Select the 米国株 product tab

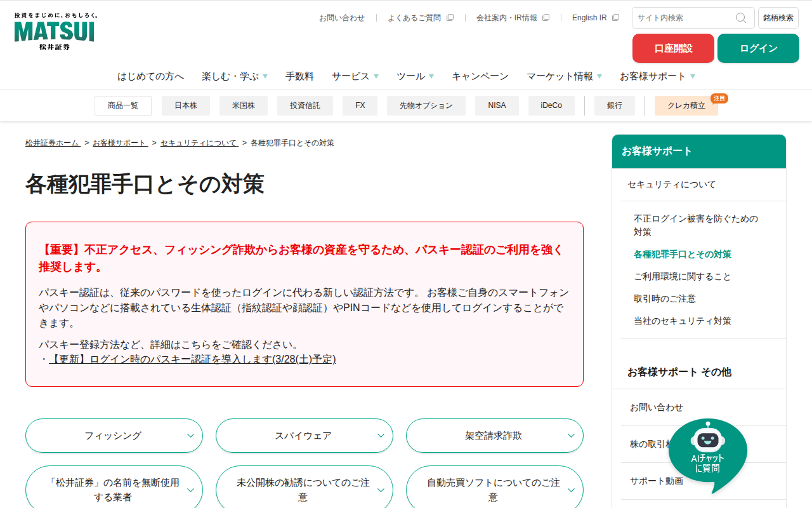coord(244,105)
